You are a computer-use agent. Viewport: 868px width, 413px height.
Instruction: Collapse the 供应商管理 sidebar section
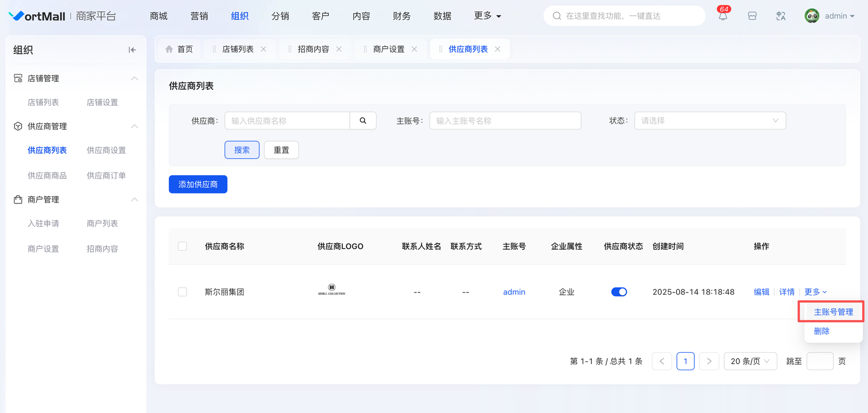[135, 126]
